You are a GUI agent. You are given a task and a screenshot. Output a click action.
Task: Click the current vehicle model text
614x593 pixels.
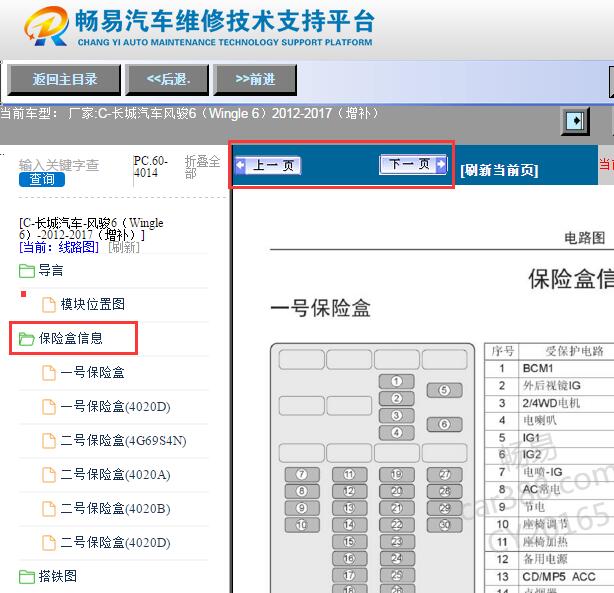pos(189,114)
